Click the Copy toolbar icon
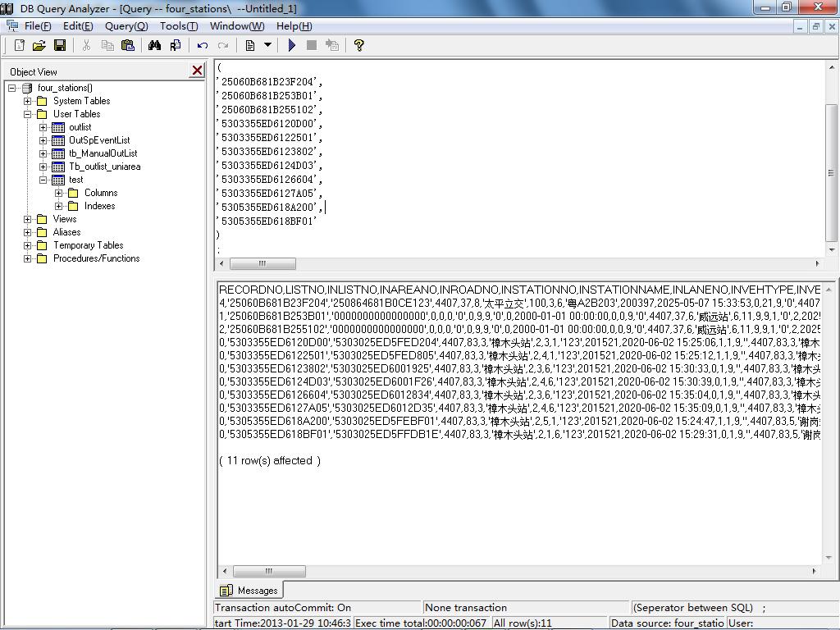 point(107,46)
